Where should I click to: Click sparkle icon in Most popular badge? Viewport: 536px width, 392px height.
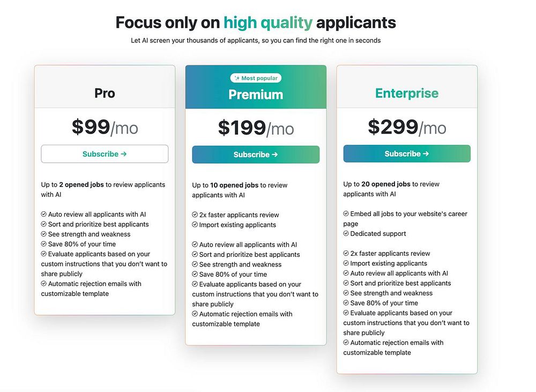(237, 78)
